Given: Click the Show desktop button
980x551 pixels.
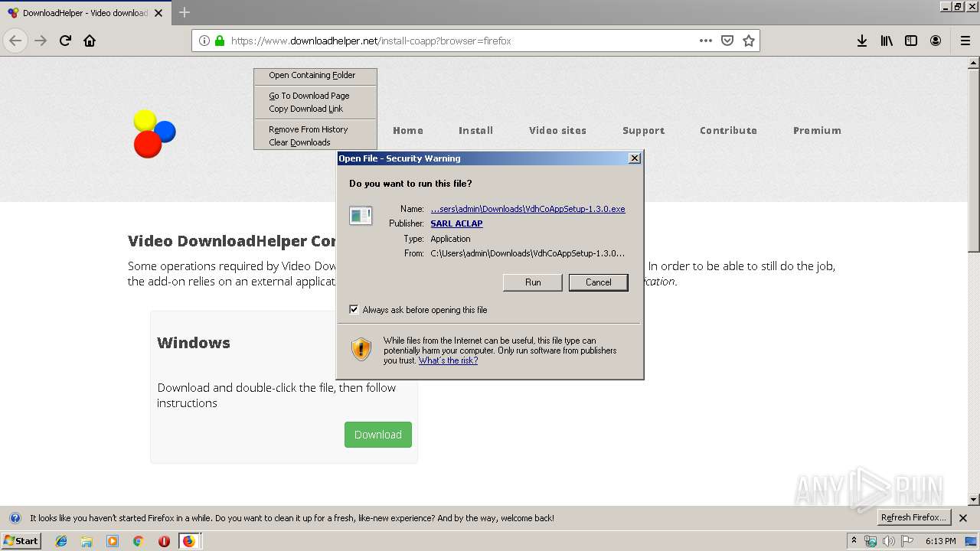Looking at the screenshot, I should 972,541.
